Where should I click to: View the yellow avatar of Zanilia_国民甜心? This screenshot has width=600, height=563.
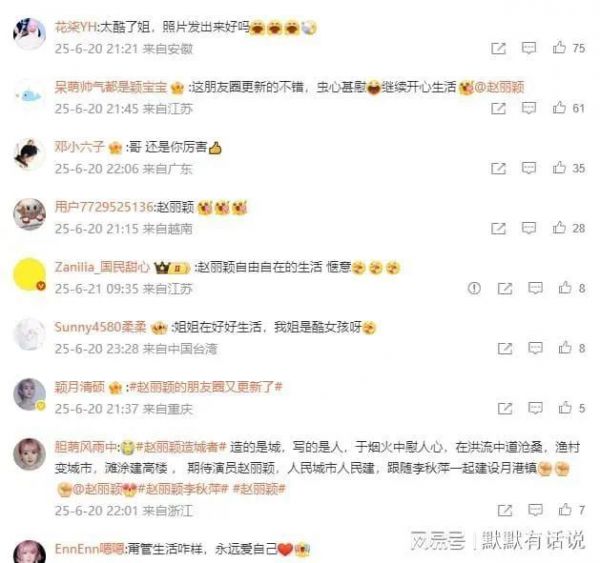(x=29, y=274)
